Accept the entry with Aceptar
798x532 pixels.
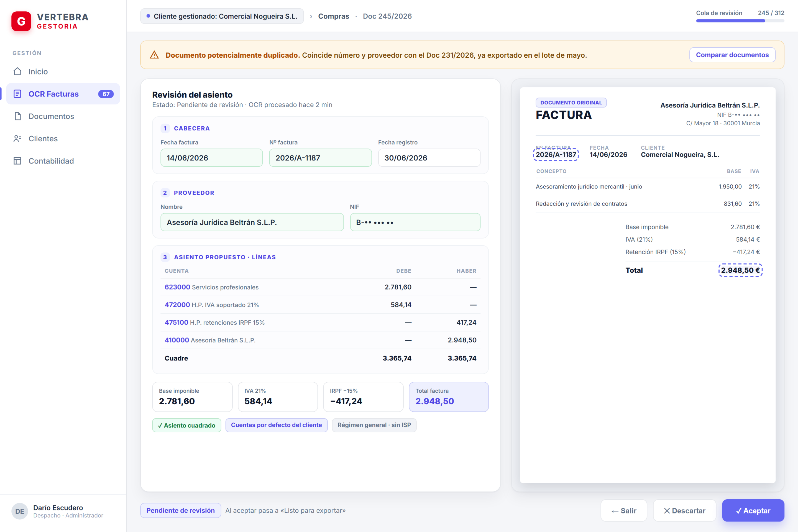click(x=753, y=510)
